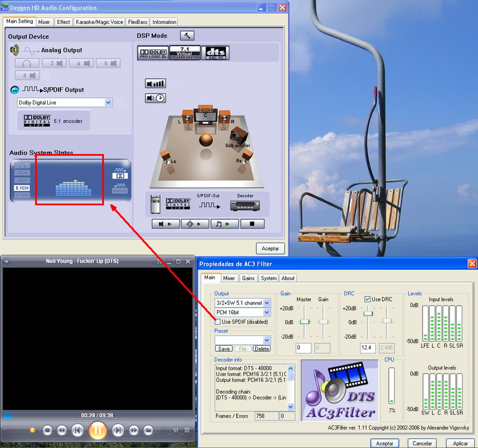
Task: Click the speaker volume level icon
Action: 155,84
